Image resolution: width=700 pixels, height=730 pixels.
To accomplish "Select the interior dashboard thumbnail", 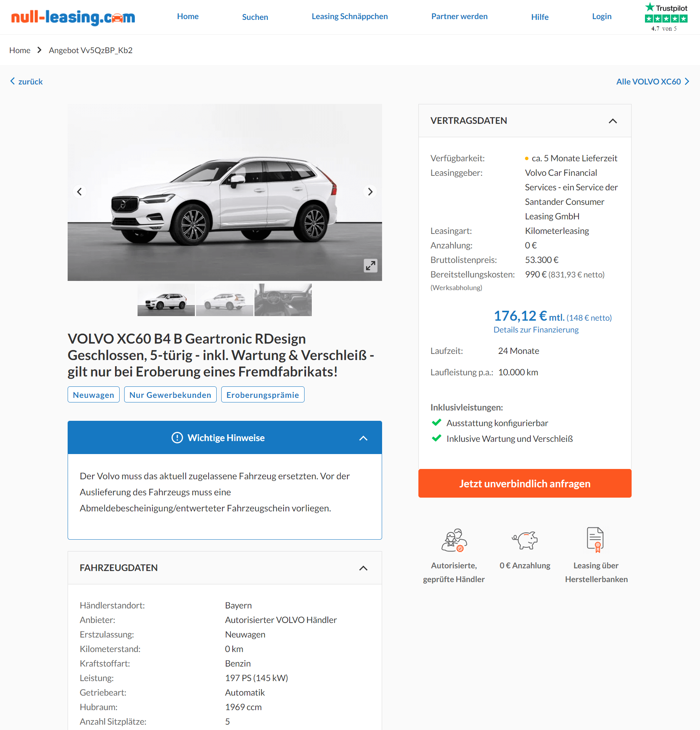I will [x=283, y=300].
